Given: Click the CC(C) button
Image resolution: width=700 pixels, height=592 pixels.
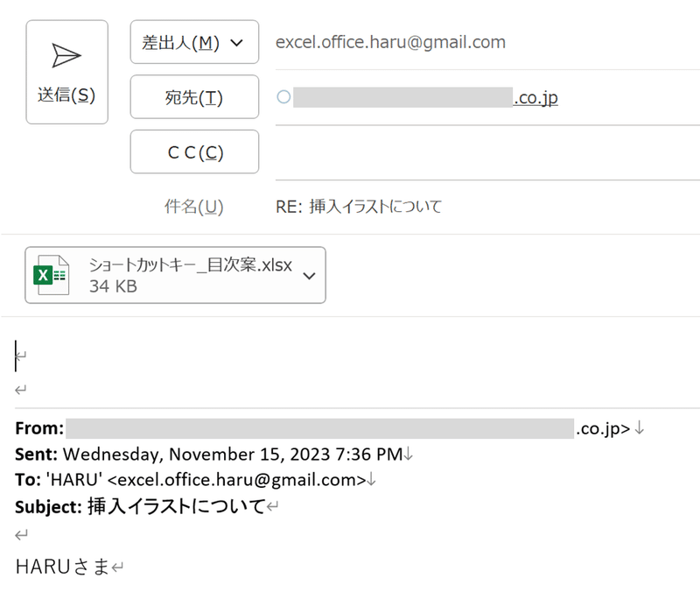Looking at the screenshot, I should click(194, 152).
